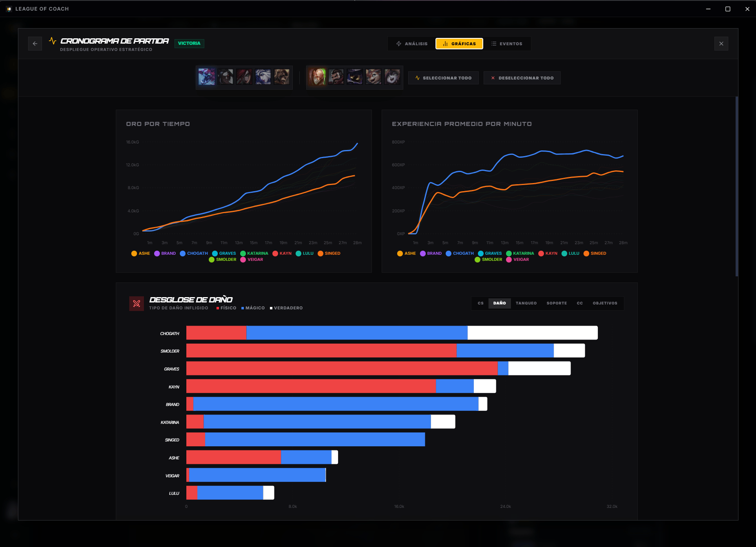Viewport: 756px width, 547px height.
Task: Click the white true-damage segment of Chogath's bar
Action: point(533,333)
